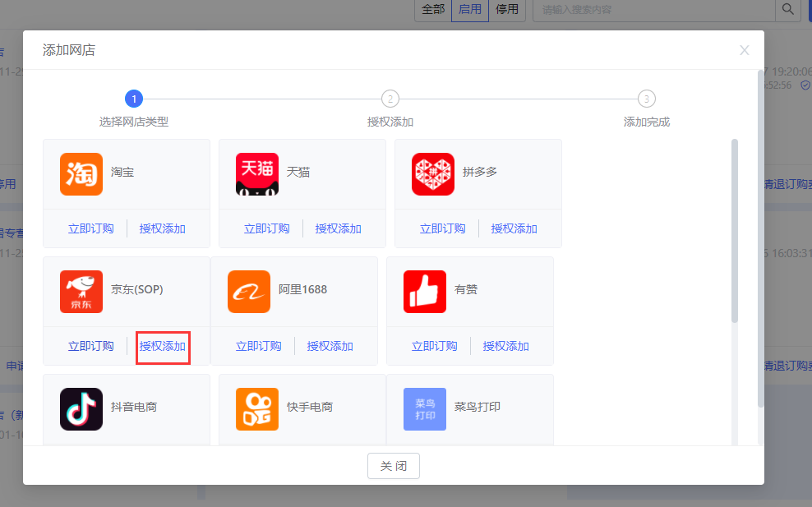Click the 关闭 button at dialog bottom
This screenshot has width=812, height=507.
[x=394, y=466]
